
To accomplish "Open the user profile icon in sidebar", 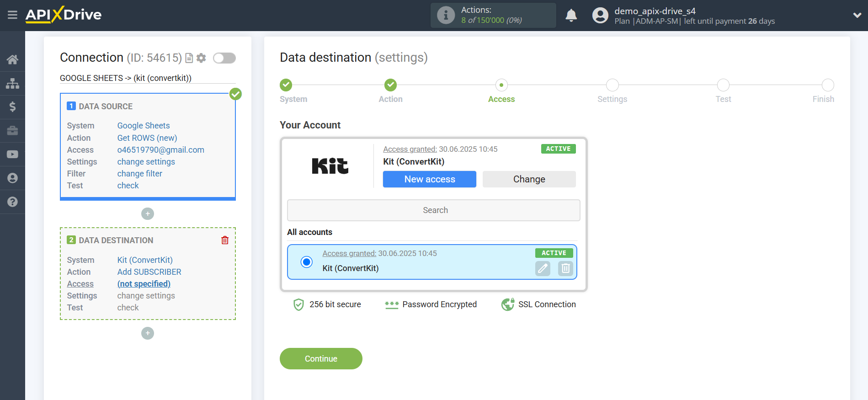I will click(x=12, y=178).
